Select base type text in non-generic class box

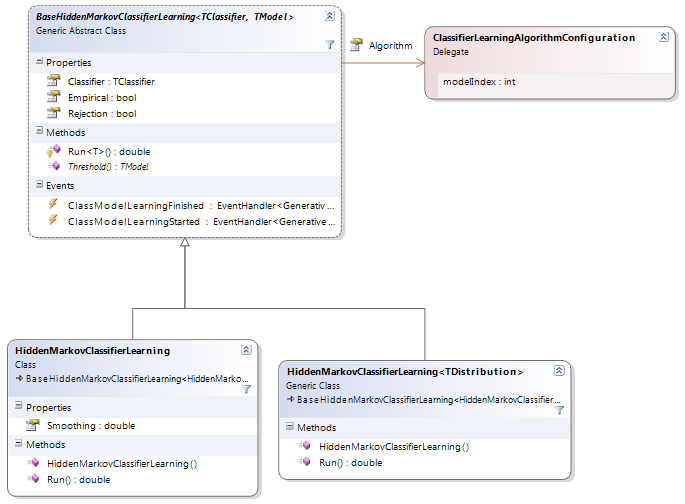coord(137,379)
